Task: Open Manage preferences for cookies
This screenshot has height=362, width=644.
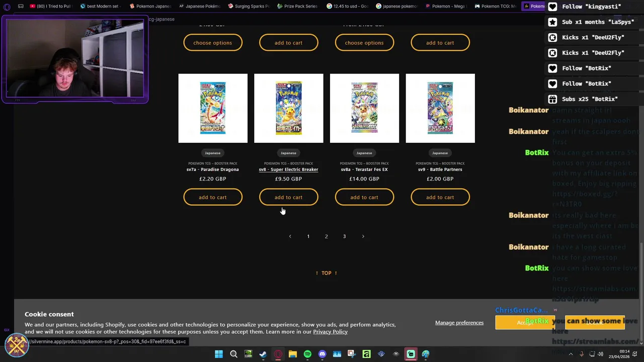Action: pyautogui.click(x=459, y=323)
